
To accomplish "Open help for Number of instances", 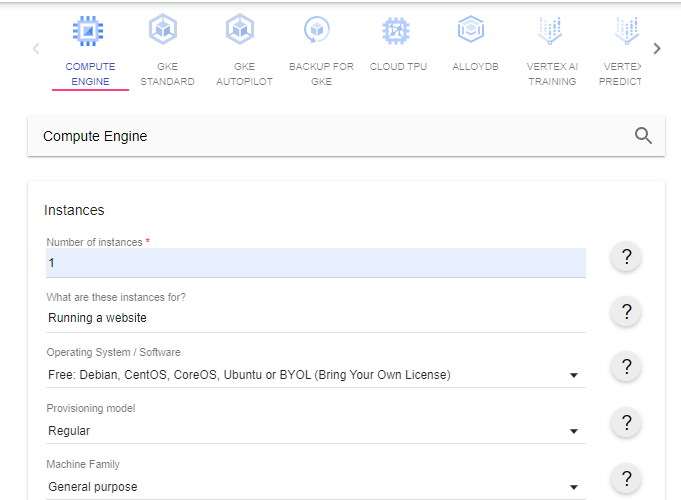I will 626,256.
